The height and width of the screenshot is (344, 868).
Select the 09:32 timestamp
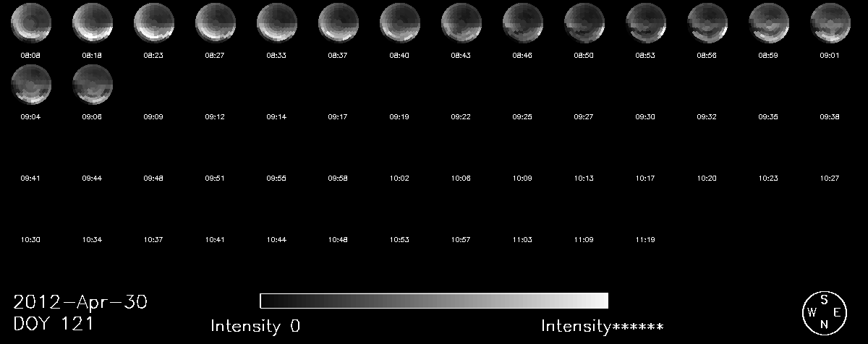[707, 116]
